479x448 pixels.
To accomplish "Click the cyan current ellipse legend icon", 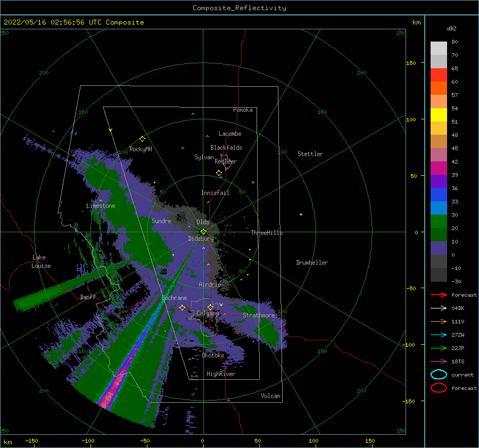I will [x=439, y=374].
